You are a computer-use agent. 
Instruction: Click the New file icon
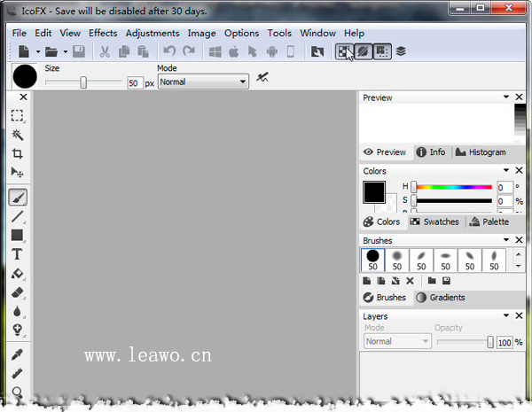[x=24, y=51]
